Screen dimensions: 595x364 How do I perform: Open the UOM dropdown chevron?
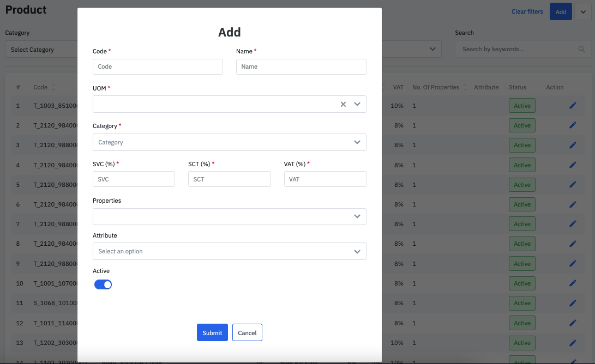pyautogui.click(x=357, y=104)
